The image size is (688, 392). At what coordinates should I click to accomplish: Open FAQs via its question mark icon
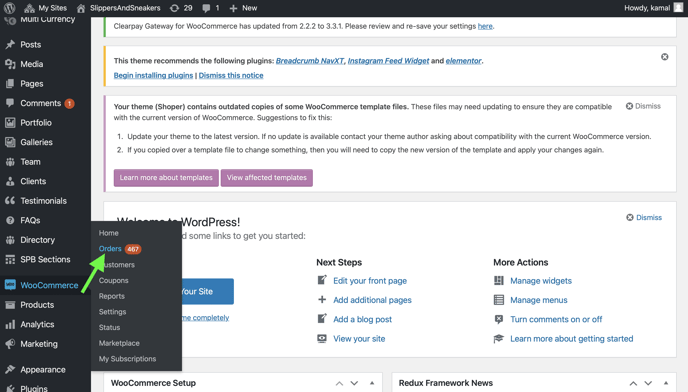10,220
